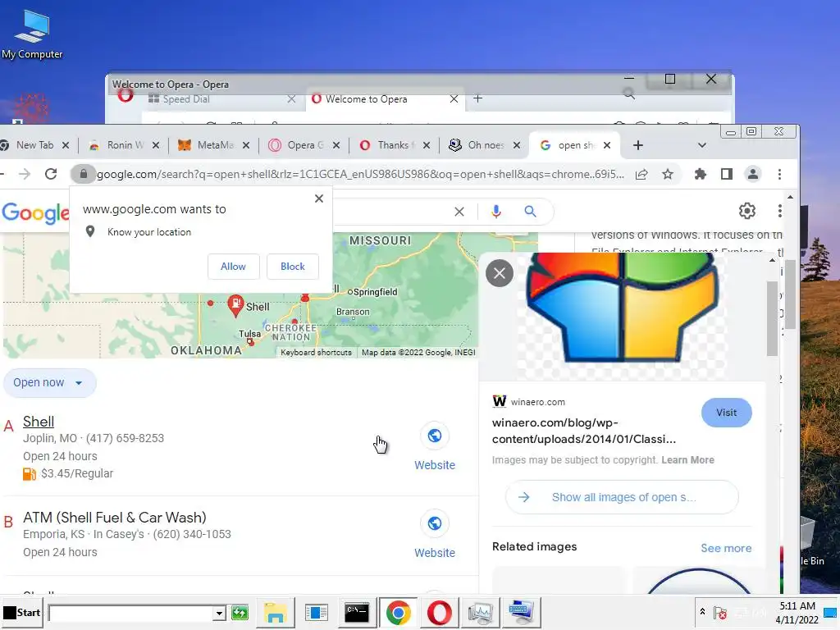Open Chrome profile avatar
Screen dimensions: 840x630
pos(753,174)
